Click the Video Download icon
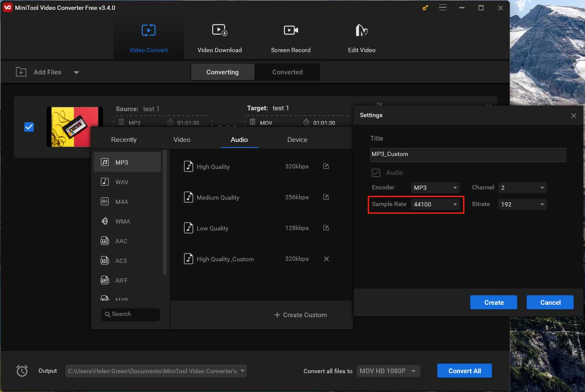The height and width of the screenshot is (392, 585). pyautogui.click(x=219, y=30)
